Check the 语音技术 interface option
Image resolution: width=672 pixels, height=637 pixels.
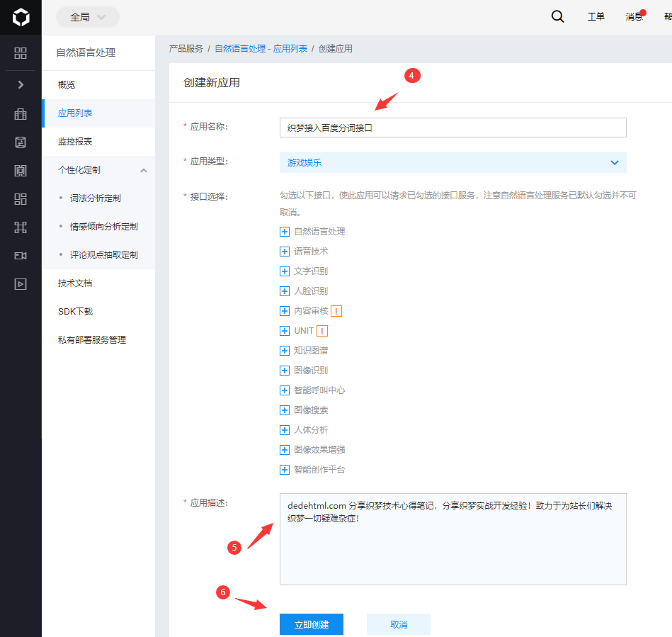[284, 251]
